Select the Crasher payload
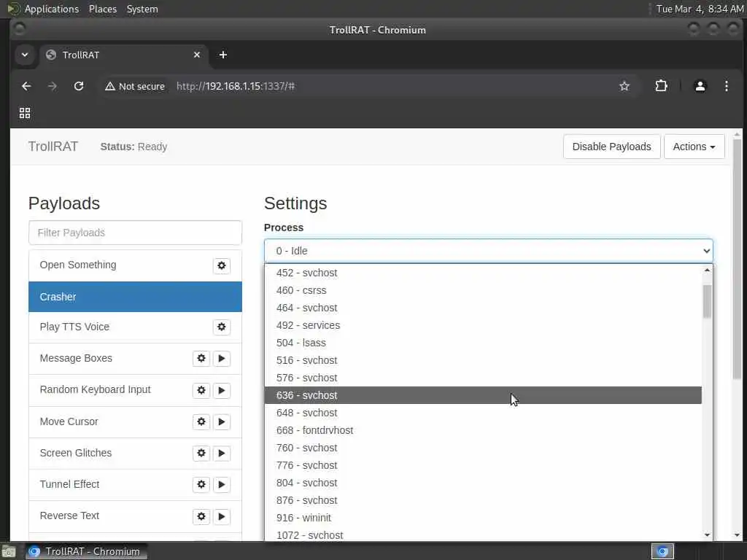 coord(135,297)
